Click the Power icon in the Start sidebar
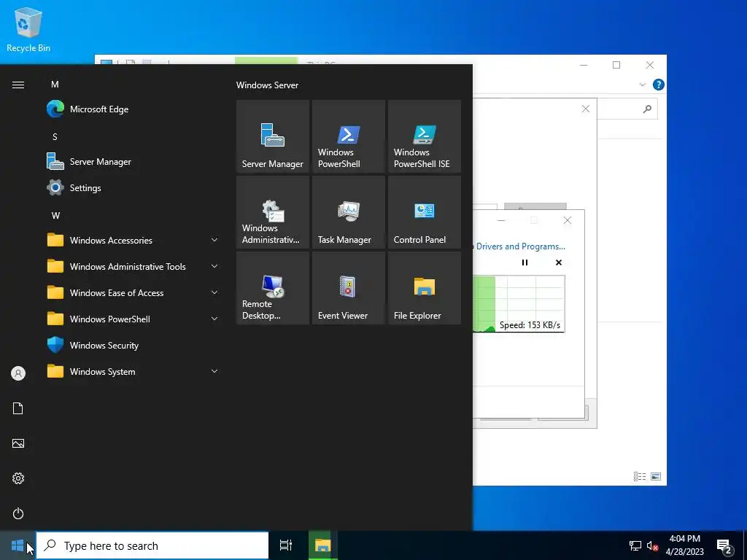 (18, 513)
